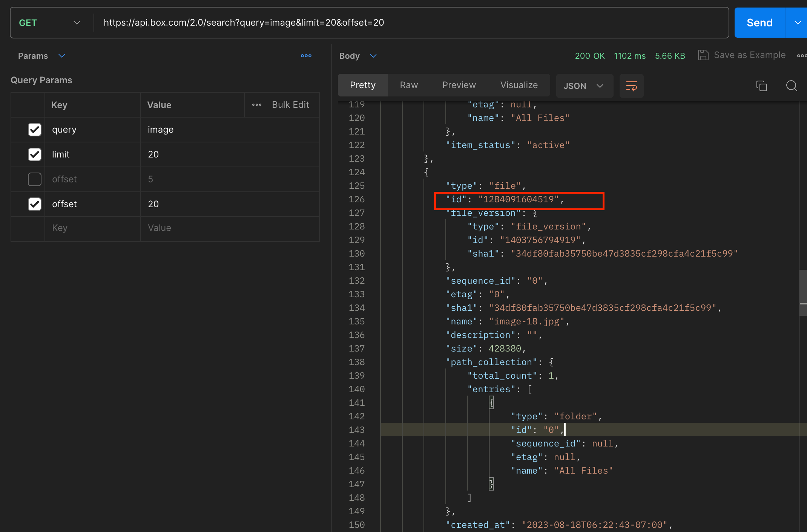
Task: Click the response scrollbar thumb
Action: point(803,292)
